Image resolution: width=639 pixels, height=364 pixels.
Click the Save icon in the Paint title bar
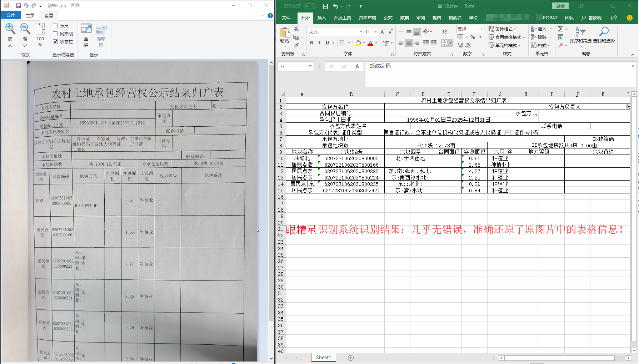click(x=18, y=6)
